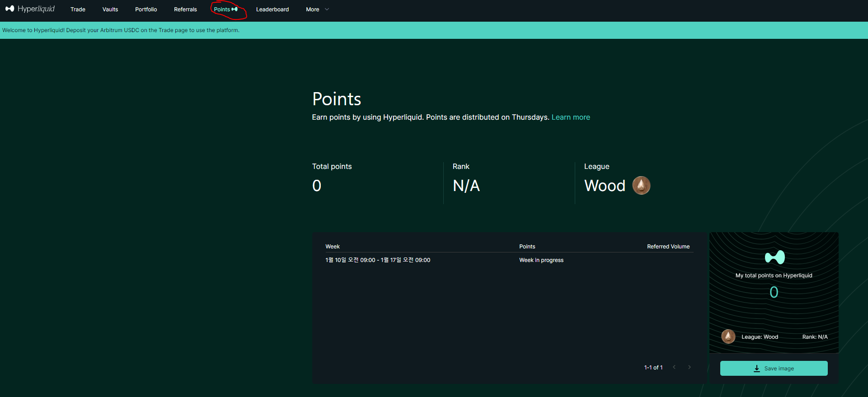868x397 pixels.
Task: Select the Points menu item
Action: [x=225, y=9]
